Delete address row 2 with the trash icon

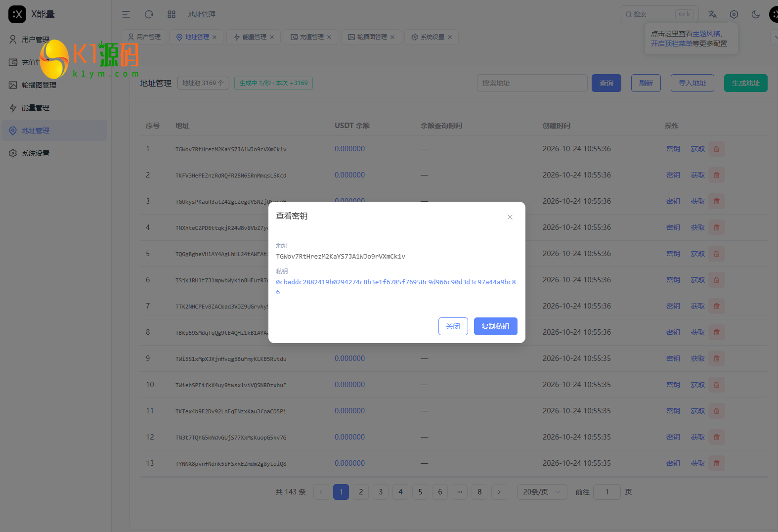point(717,175)
